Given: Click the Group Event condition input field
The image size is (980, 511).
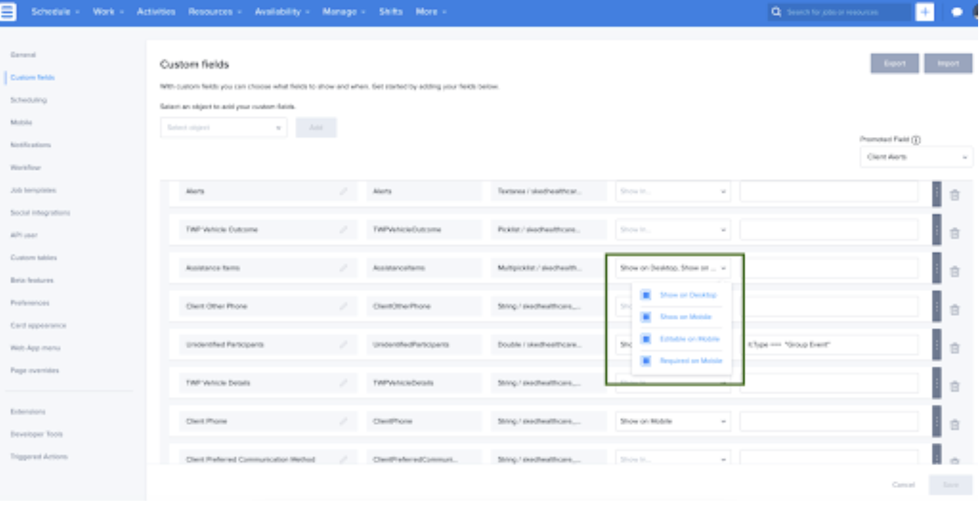Looking at the screenshot, I should 829,344.
